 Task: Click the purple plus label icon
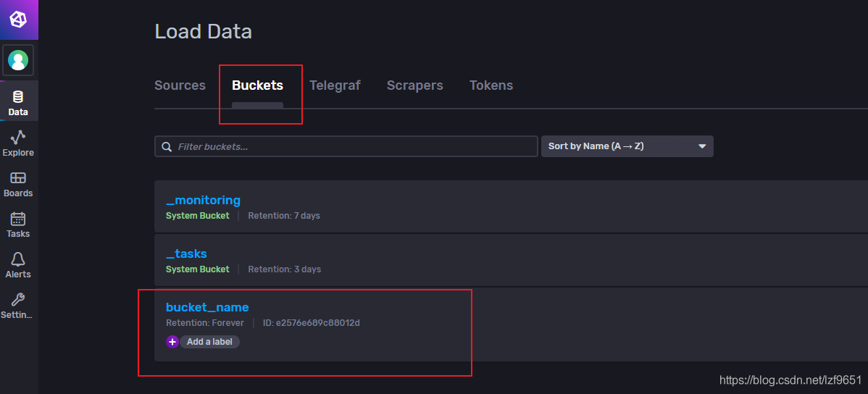click(x=172, y=342)
